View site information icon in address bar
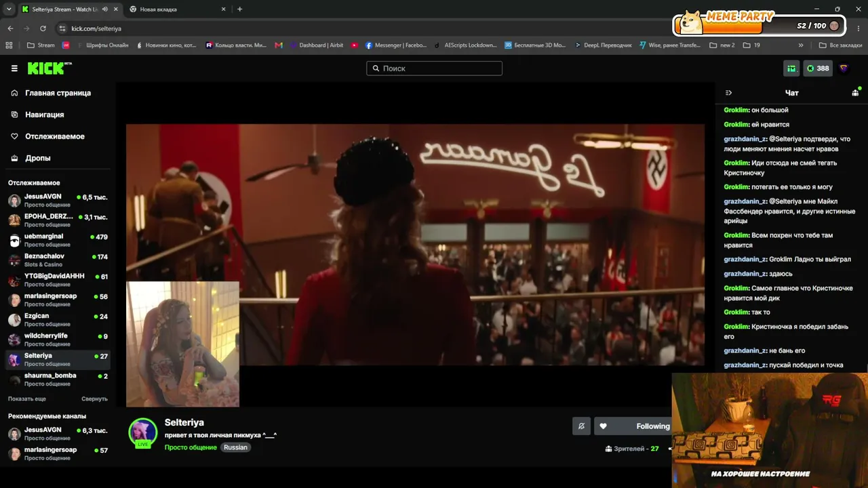 pyautogui.click(x=62, y=28)
